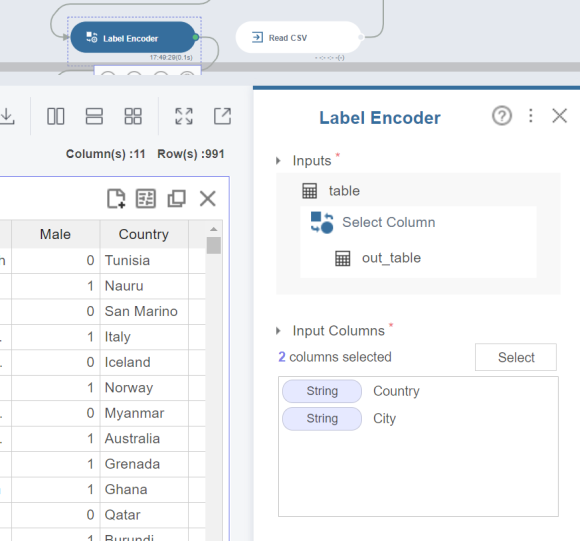580x541 pixels.
Task: Click the duplicate window icon above table
Action: pyautogui.click(x=177, y=199)
